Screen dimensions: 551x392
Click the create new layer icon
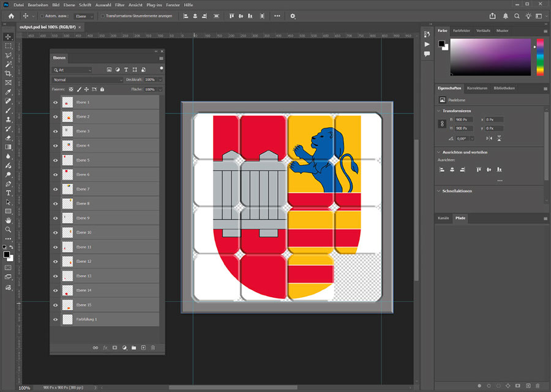143,347
